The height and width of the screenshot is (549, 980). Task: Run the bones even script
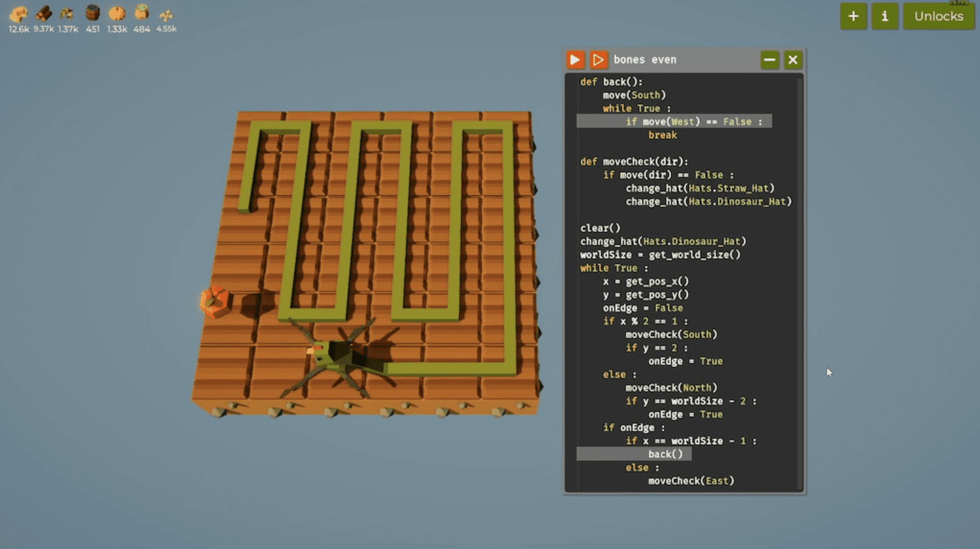(x=575, y=59)
